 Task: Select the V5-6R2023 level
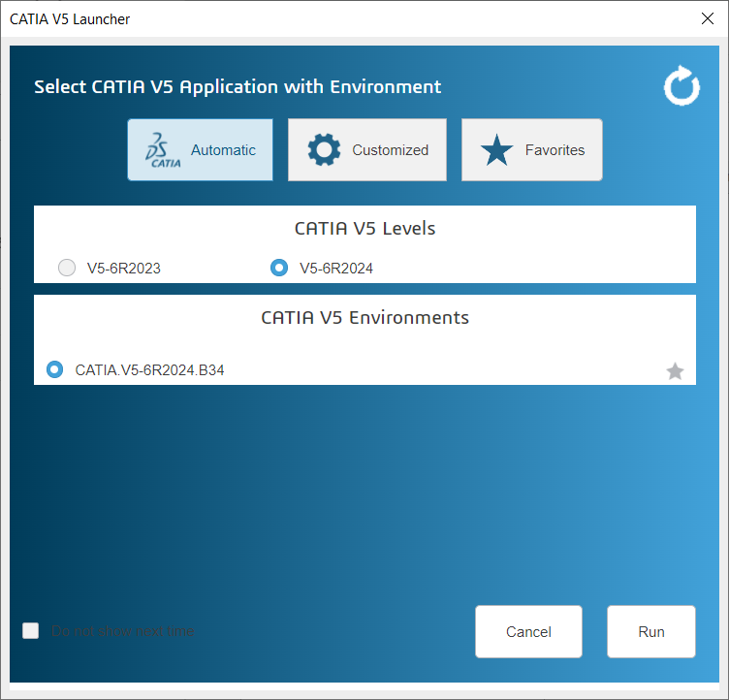(67, 268)
